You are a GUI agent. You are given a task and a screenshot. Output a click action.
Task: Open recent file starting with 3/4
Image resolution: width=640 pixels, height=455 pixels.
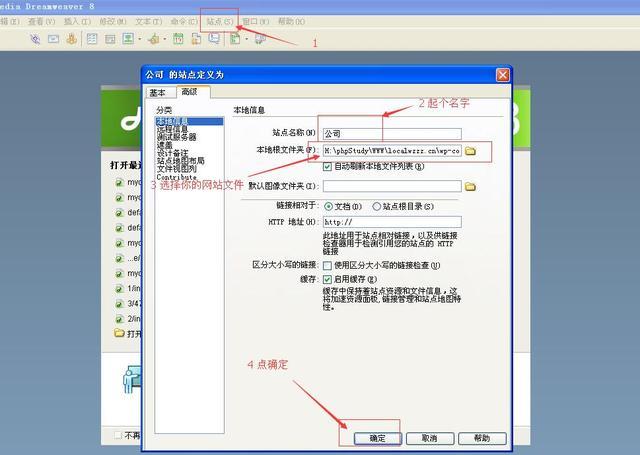(x=128, y=304)
